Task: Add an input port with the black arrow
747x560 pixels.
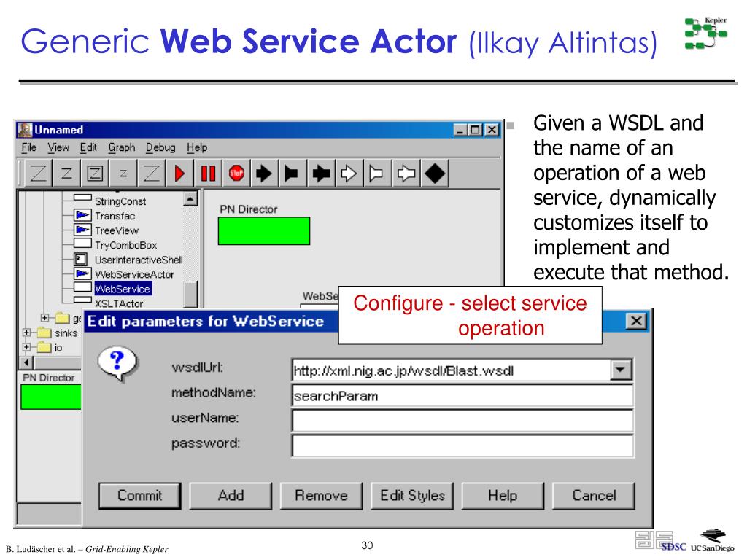Action: pyautogui.click(x=264, y=174)
